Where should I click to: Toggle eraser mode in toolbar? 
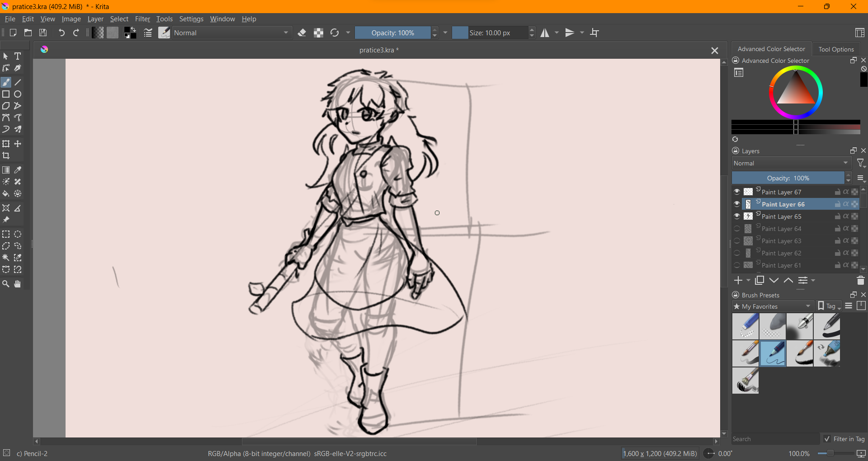click(302, 33)
